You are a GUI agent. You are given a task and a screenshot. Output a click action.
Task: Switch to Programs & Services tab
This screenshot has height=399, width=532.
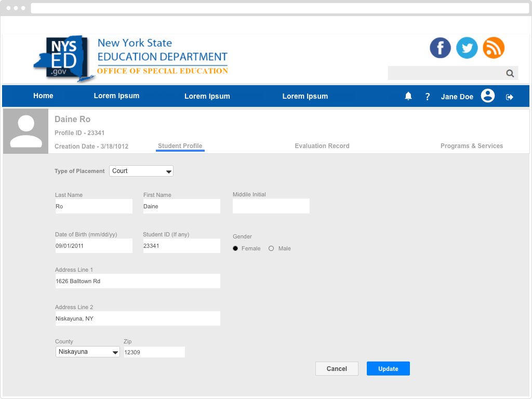point(472,146)
